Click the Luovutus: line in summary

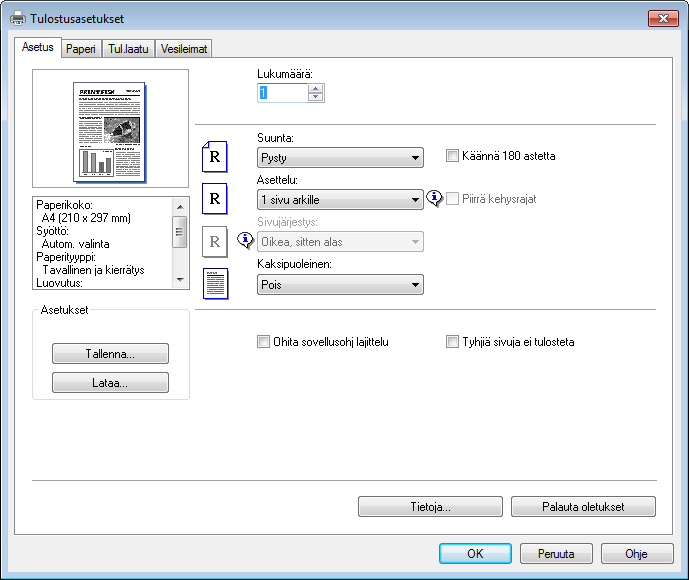59,283
